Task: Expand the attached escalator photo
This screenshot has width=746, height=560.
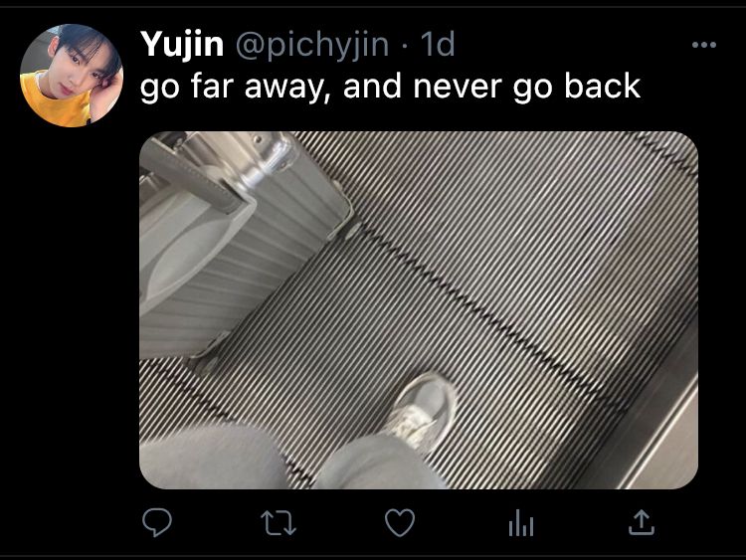Action: (419, 310)
